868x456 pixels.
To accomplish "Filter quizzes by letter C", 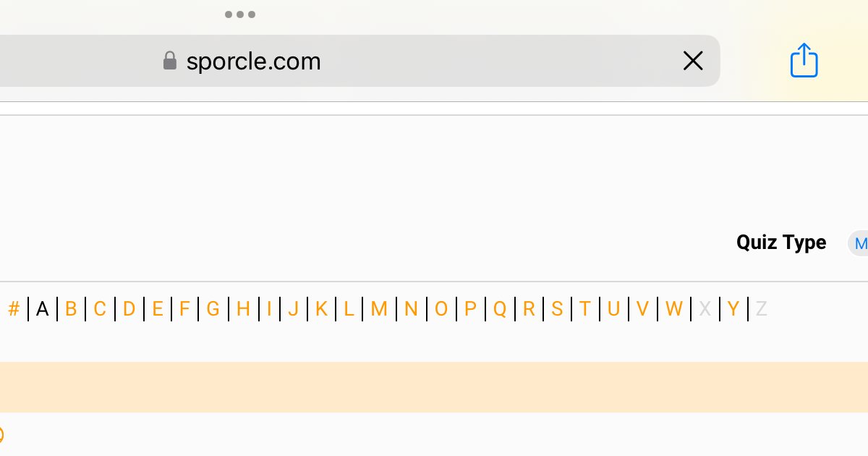I will point(100,309).
